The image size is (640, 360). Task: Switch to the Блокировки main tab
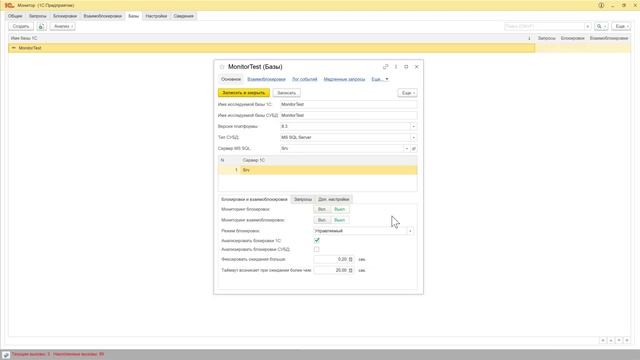65,16
